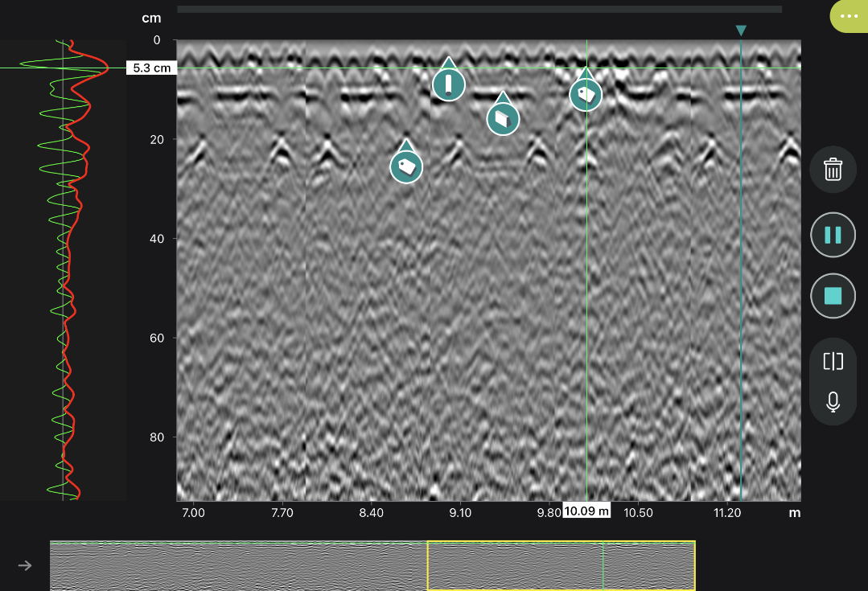The image size is (868, 591).
Task: Click the 10.09 m position readout label
Action: click(587, 510)
